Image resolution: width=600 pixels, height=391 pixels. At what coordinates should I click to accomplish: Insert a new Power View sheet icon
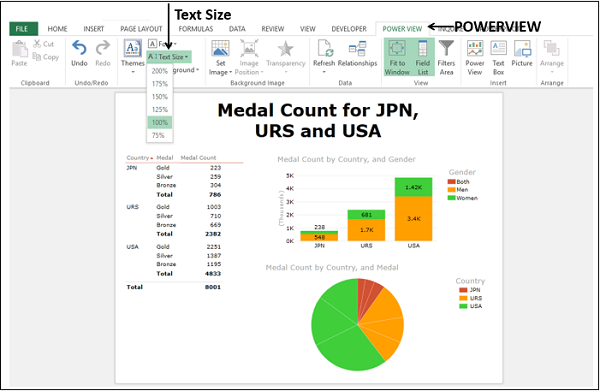[x=475, y=48]
